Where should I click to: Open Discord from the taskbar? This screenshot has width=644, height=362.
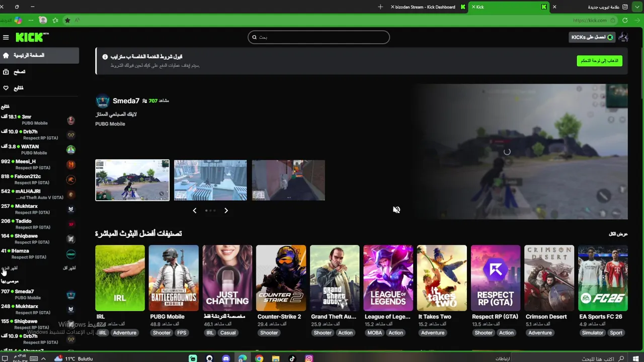226,358
